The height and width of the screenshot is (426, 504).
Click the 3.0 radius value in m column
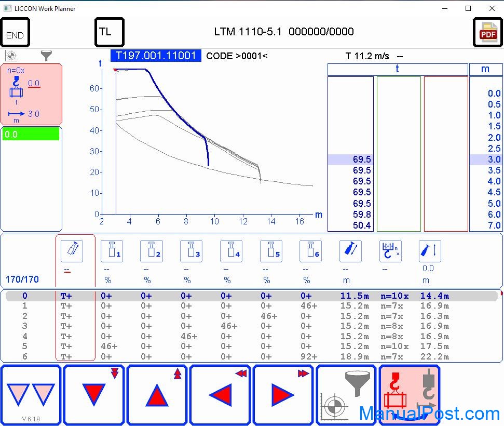494,159
